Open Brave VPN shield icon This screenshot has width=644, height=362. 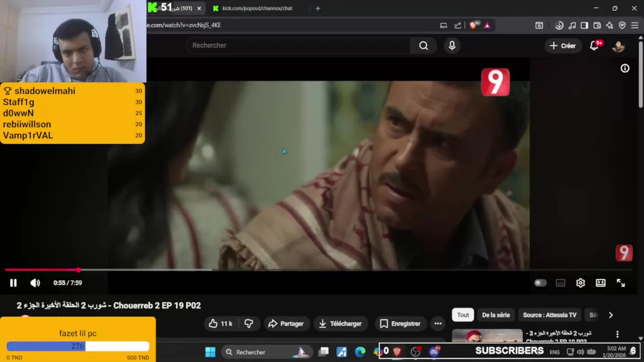622,25
